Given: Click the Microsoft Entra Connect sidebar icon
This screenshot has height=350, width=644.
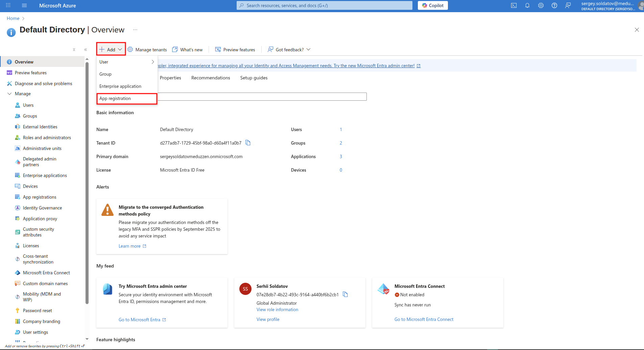Looking at the screenshot, I should (18, 273).
